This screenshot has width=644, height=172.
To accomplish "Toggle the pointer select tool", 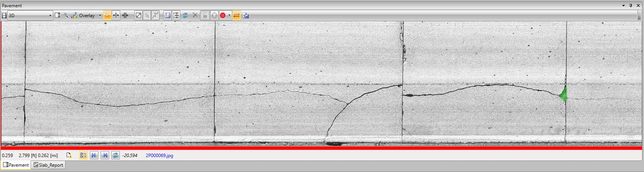I will pos(107,15).
